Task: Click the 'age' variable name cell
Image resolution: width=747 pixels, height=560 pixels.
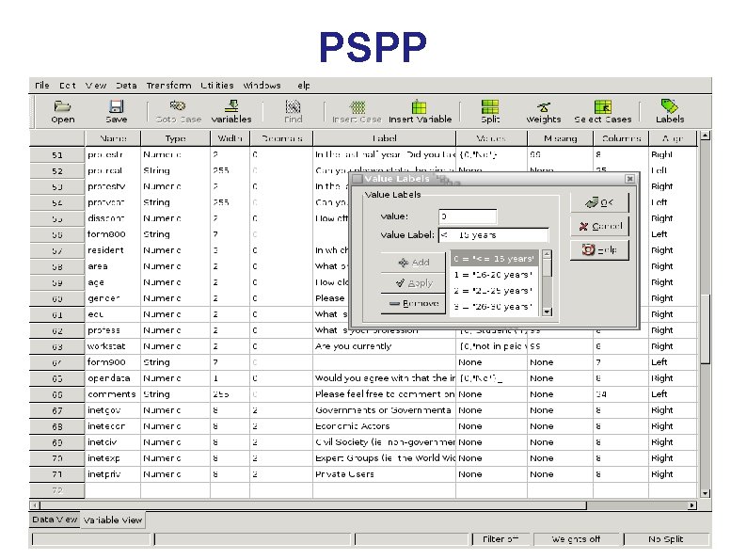Action: (x=113, y=282)
